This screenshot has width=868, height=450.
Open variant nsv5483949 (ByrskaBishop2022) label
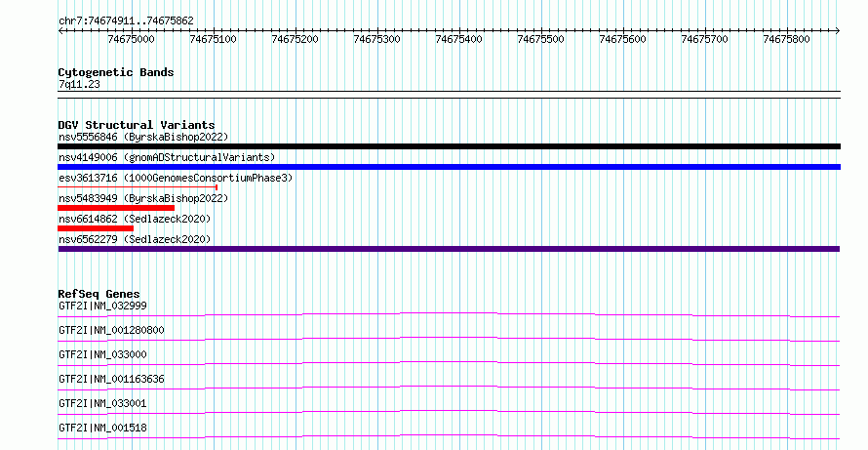click(143, 198)
